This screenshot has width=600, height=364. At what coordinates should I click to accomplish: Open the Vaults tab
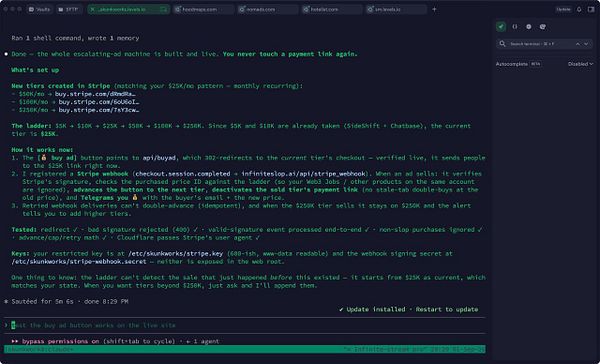[39, 9]
